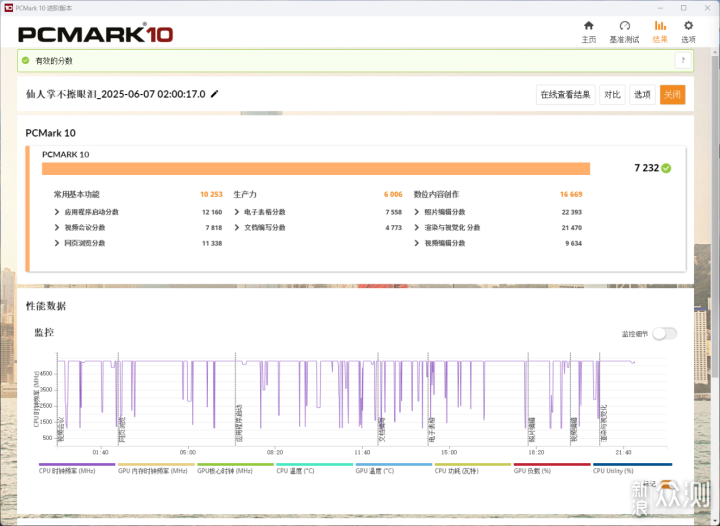Toggle GPU 温度 (°C) legend swatch
The width and height of the screenshot is (720, 526).
(x=394, y=464)
